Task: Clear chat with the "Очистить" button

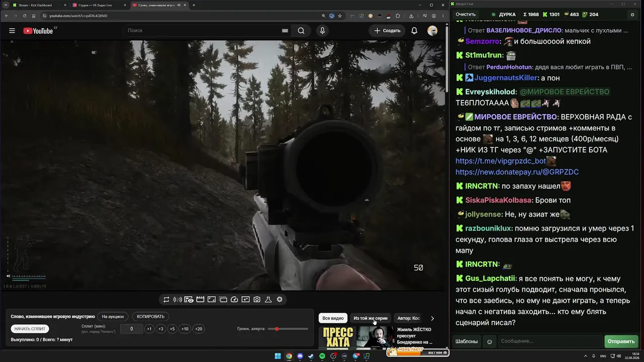Action: pyautogui.click(x=465, y=15)
